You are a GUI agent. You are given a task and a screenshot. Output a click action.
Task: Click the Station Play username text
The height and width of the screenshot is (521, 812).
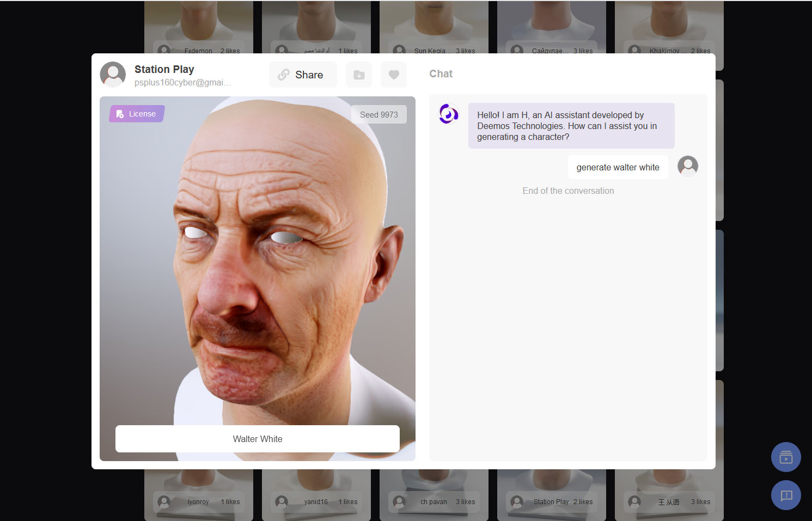(x=164, y=69)
